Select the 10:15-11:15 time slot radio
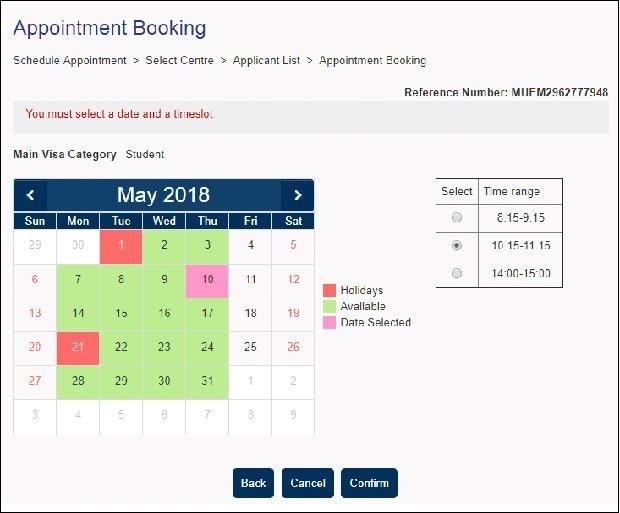Screen dimensions: 620x513 [x=457, y=245]
